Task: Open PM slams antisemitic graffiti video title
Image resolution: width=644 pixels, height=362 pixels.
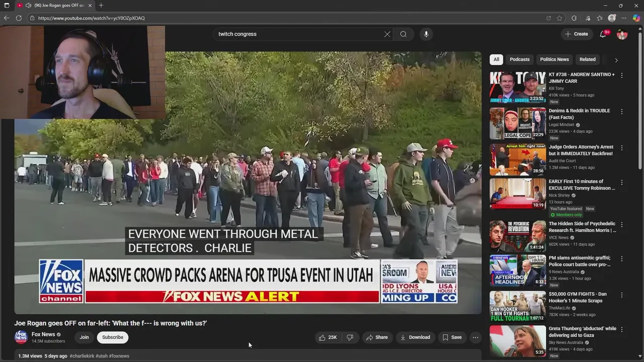Action: click(580, 261)
